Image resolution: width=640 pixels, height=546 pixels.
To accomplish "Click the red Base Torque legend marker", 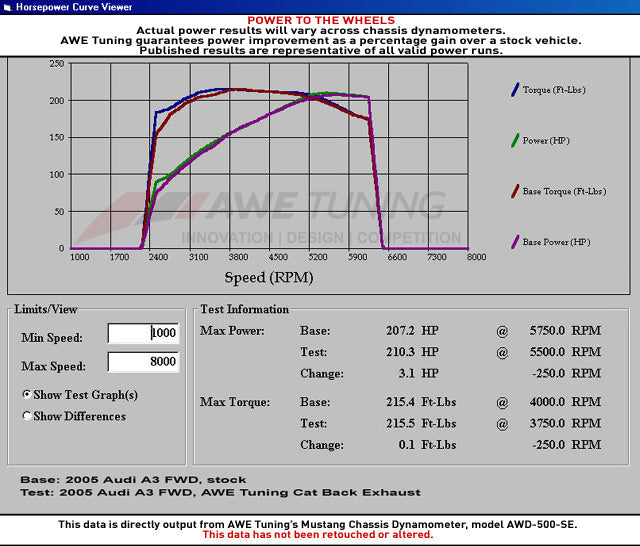I will (514, 191).
